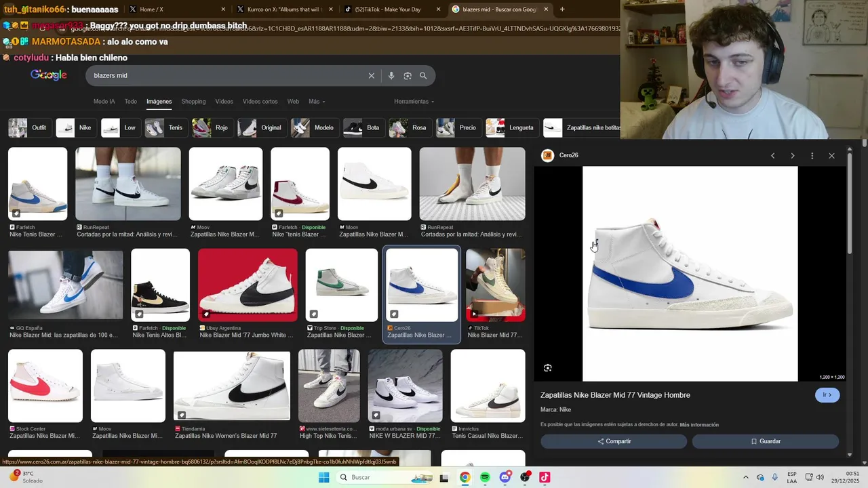The height and width of the screenshot is (488, 868).
Task: Switch to the Vídeos cortos search tab
Action: pos(260,102)
